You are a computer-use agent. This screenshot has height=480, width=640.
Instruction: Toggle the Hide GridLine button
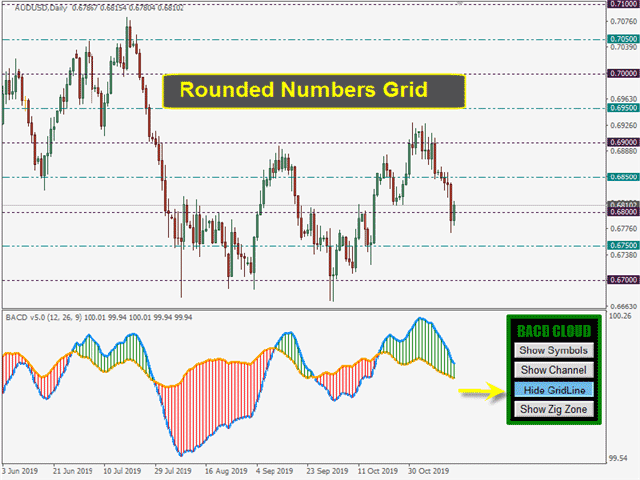553,389
